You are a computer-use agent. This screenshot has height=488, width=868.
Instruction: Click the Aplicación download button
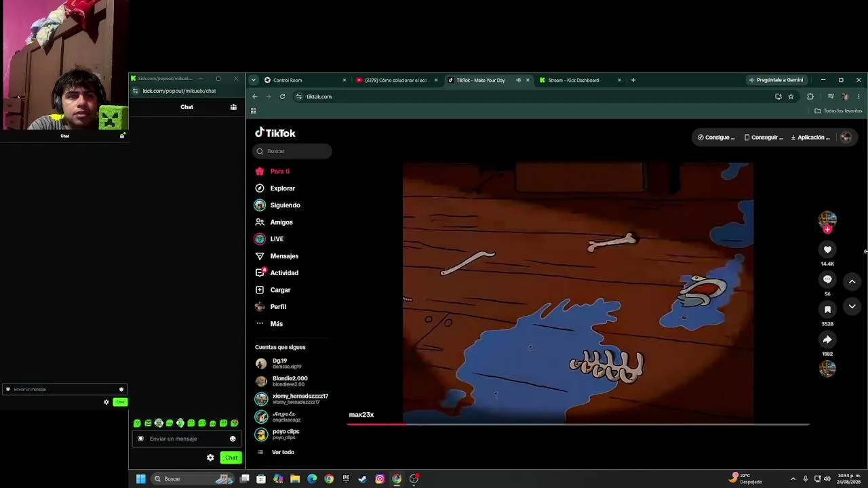[810, 138]
